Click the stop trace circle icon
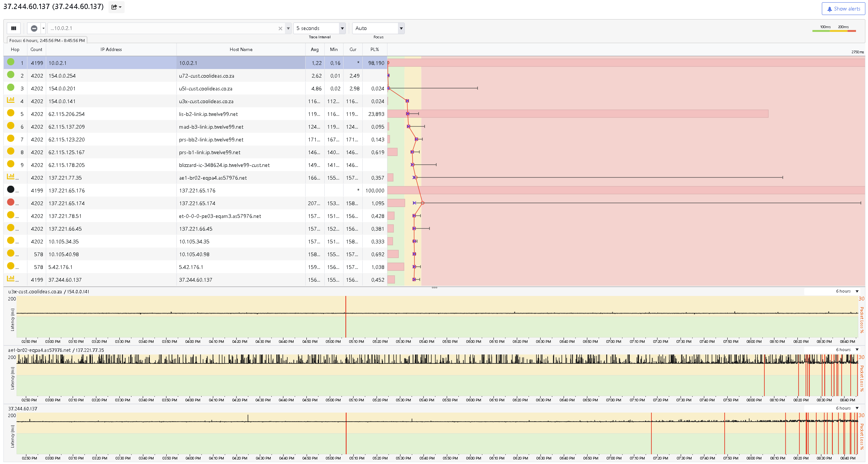 pyautogui.click(x=34, y=28)
